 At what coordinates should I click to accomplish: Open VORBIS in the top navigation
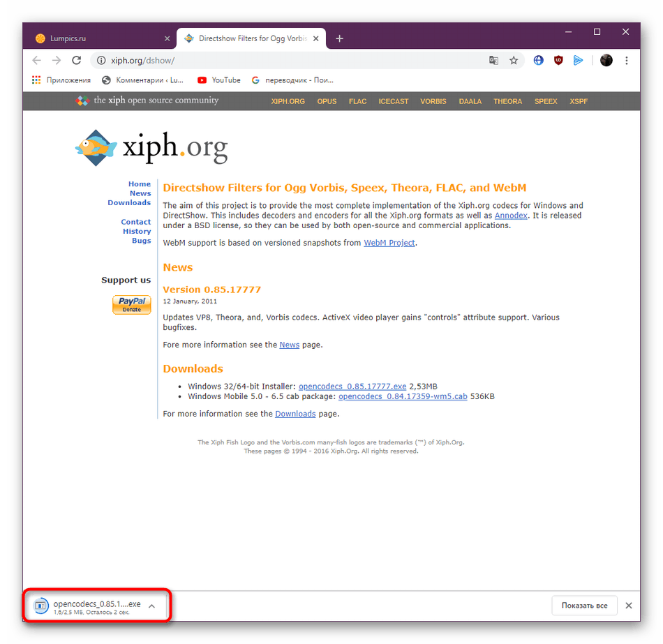[x=433, y=101]
